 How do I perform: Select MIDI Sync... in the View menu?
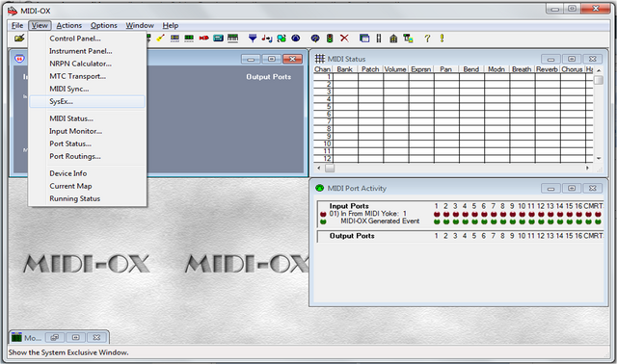coord(87,89)
